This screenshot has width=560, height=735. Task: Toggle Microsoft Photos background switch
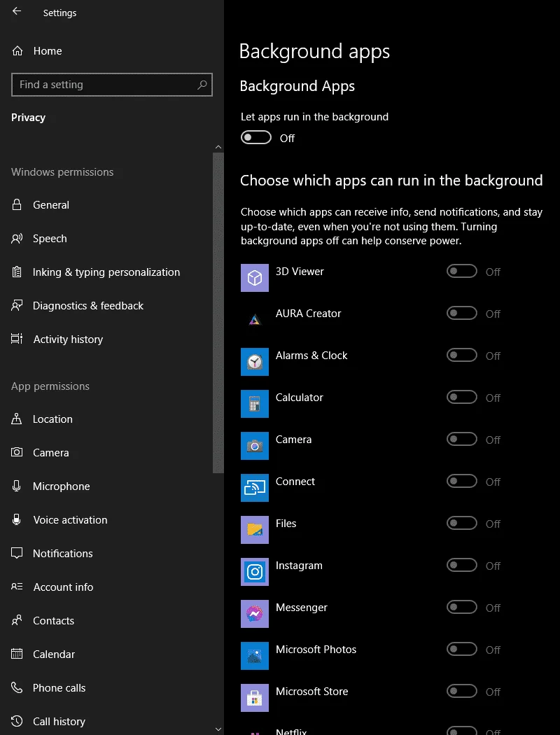[461, 649]
